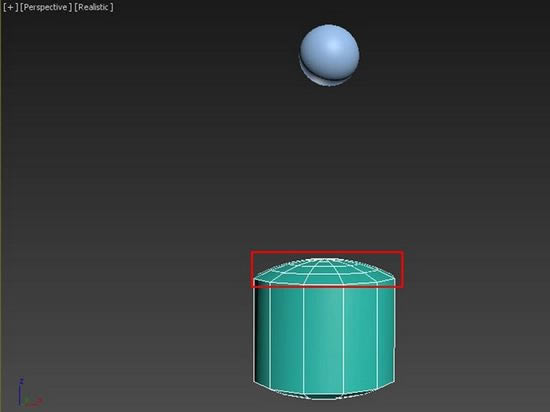
Task: Click the domed top cap of the cylinder
Action: [x=324, y=271]
